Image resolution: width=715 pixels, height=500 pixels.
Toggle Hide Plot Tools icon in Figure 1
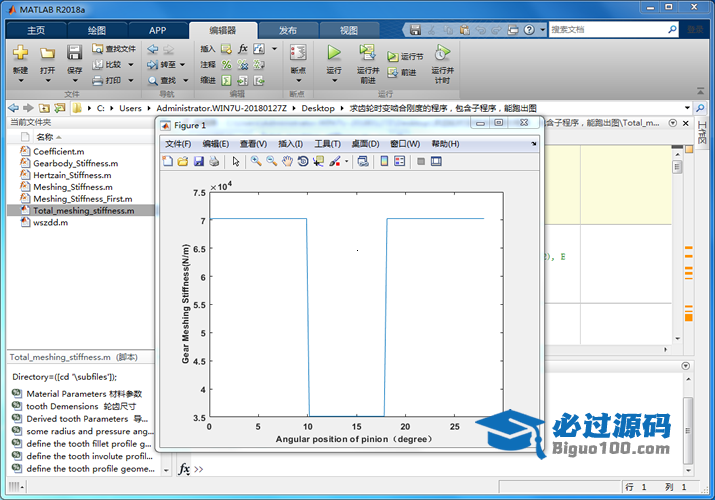421,161
